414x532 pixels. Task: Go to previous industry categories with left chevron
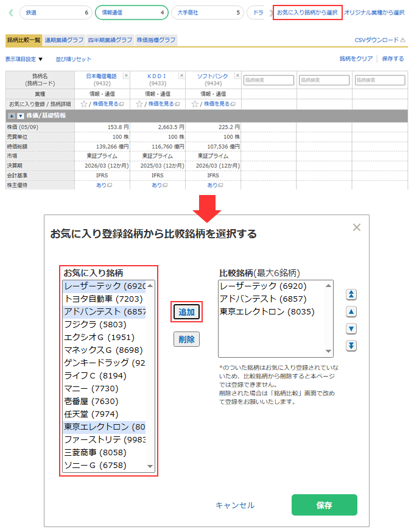coord(11,13)
